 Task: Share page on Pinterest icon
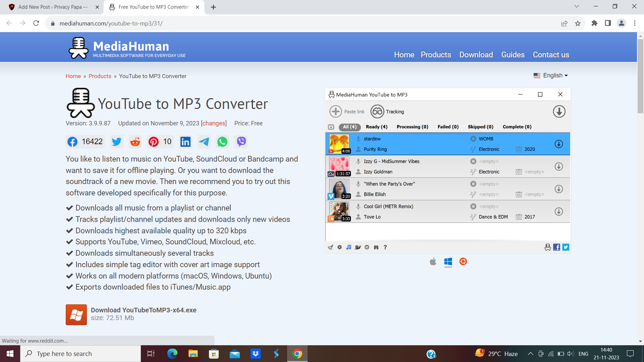tap(154, 142)
